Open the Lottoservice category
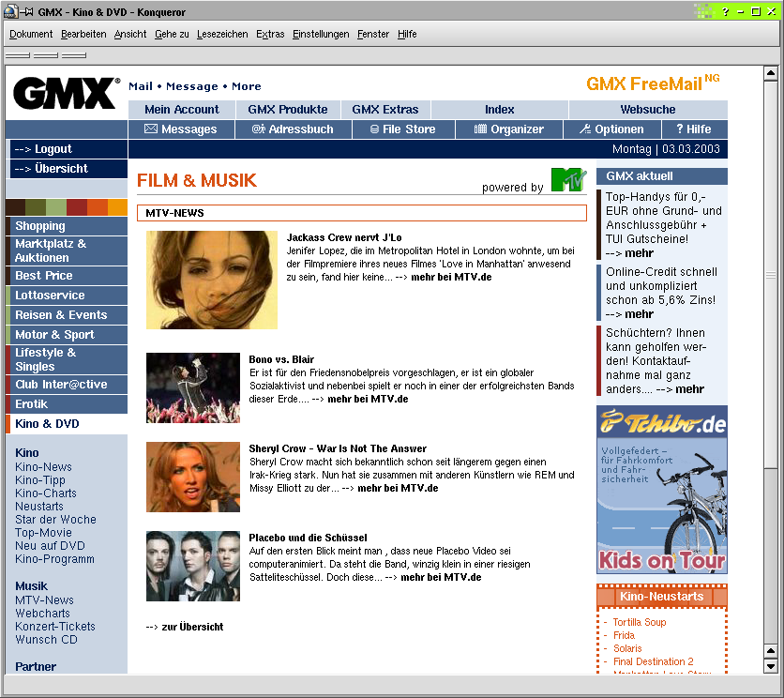This screenshot has height=698, width=784. pos(67,296)
